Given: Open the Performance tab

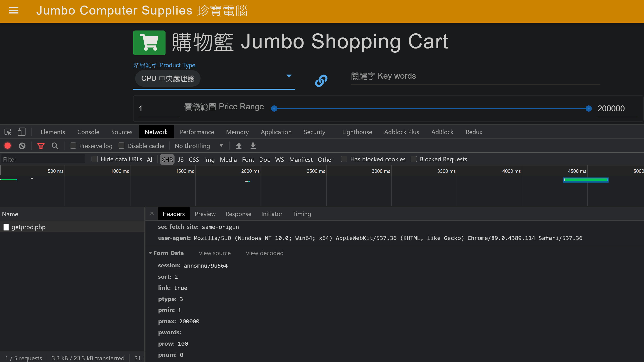Looking at the screenshot, I should (197, 132).
